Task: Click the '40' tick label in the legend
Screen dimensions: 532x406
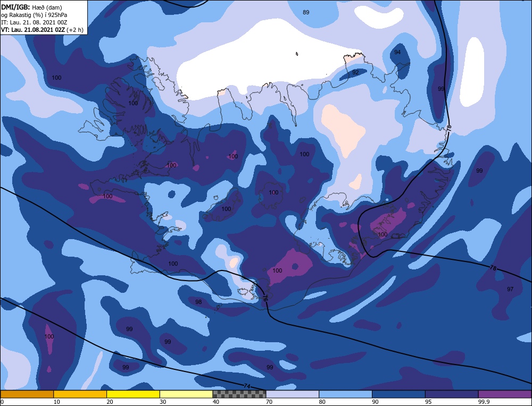Action: point(216,402)
